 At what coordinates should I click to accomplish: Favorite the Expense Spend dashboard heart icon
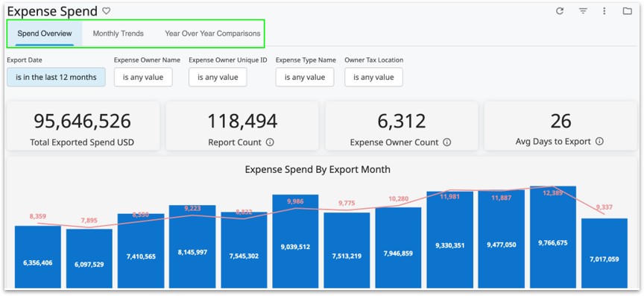pyautogui.click(x=107, y=11)
